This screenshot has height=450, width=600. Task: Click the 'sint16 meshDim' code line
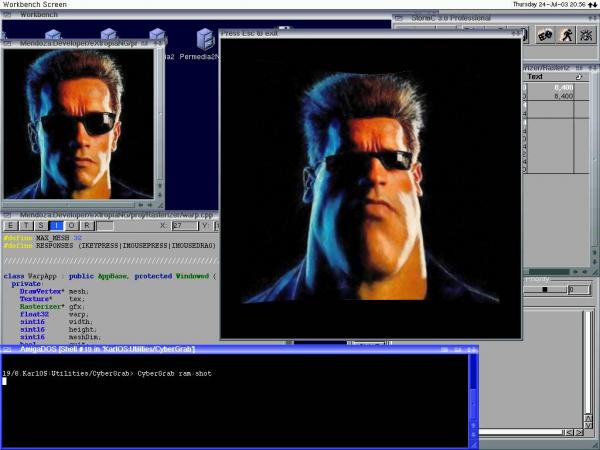tap(60, 337)
